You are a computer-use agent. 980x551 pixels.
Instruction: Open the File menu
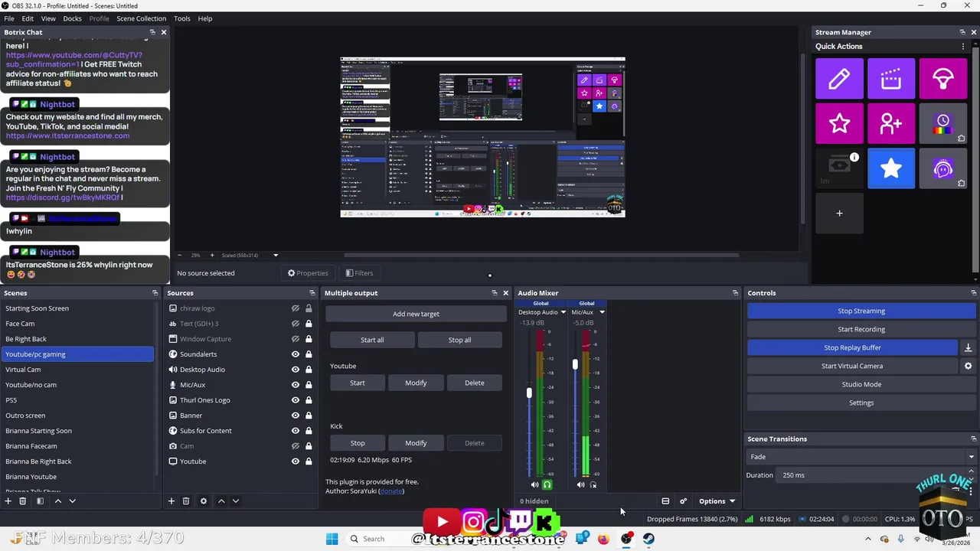point(9,18)
